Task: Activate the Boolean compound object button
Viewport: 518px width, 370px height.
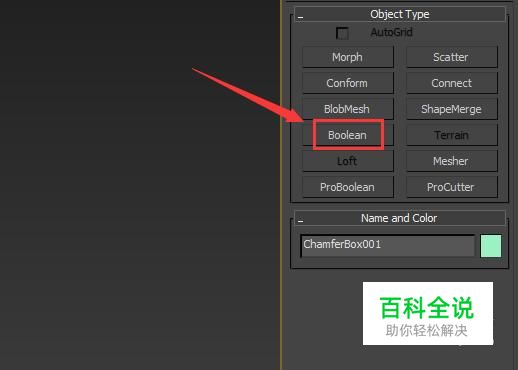Action: click(x=348, y=135)
